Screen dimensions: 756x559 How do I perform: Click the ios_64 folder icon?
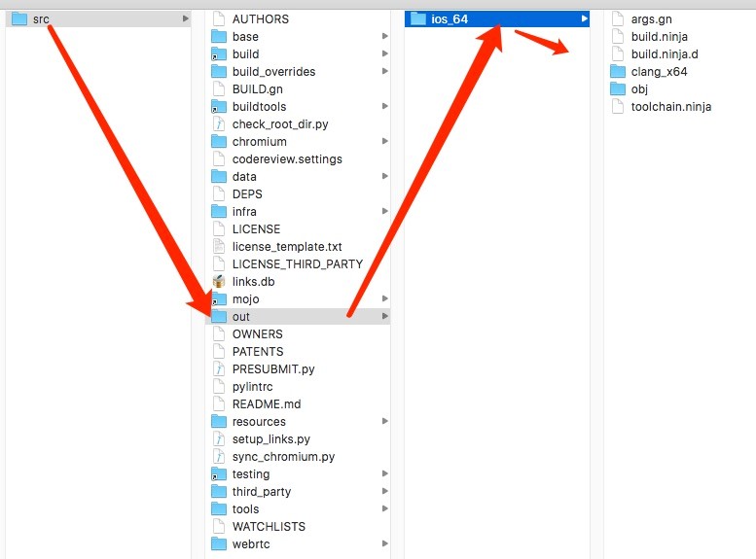(x=418, y=19)
